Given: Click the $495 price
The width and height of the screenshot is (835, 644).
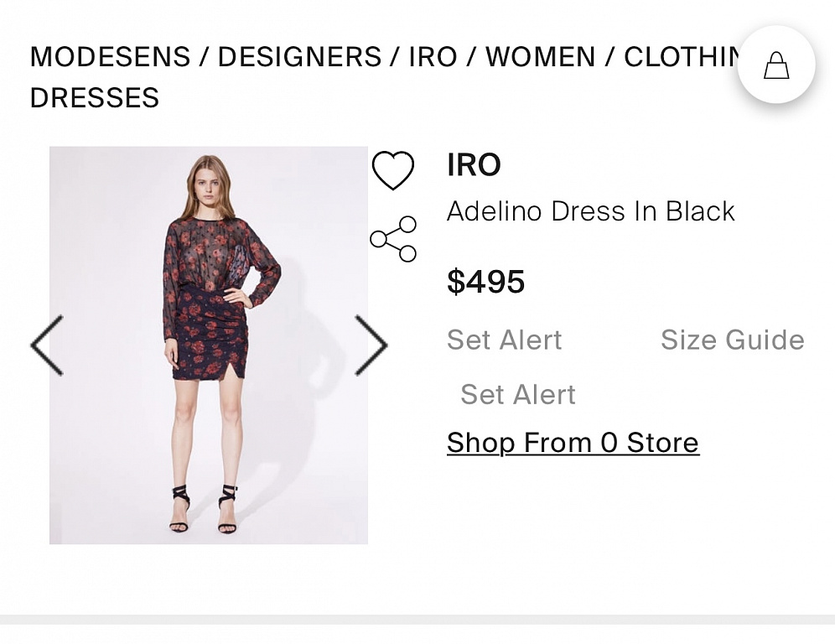Looking at the screenshot, I should pos(485,282).
